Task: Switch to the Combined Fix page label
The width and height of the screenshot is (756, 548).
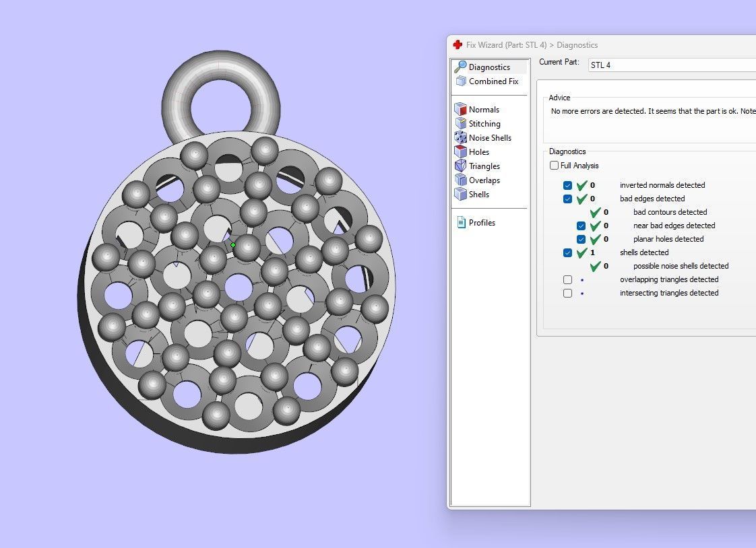Action: [494, 81]
